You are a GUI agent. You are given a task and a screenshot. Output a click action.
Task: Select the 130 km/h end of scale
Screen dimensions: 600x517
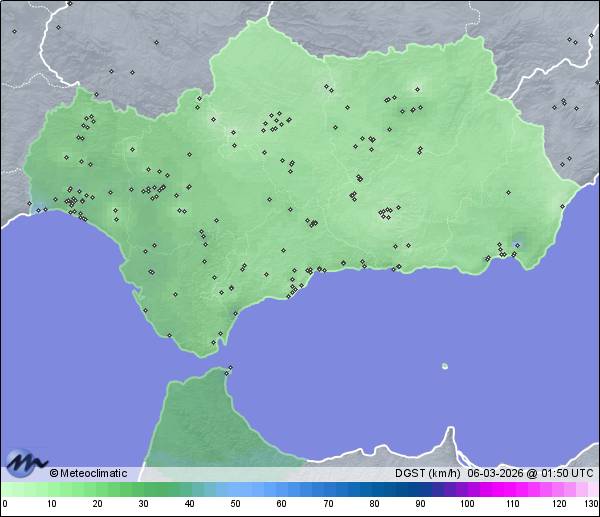click(590, 504)
